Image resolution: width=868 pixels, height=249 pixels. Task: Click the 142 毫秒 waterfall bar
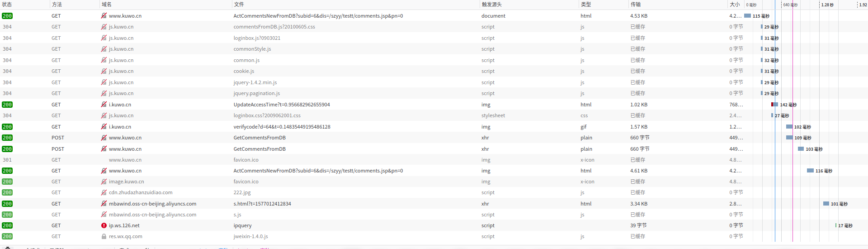[775, 105]
